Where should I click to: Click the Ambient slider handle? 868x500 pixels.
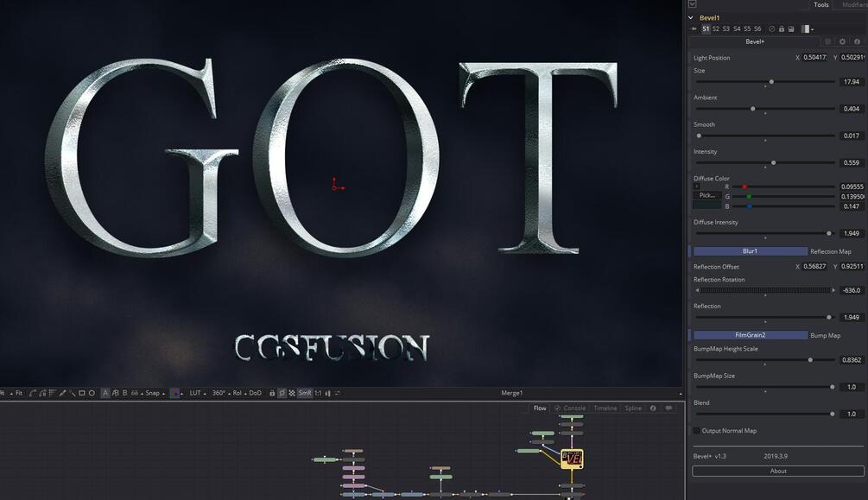pos(752,109)
